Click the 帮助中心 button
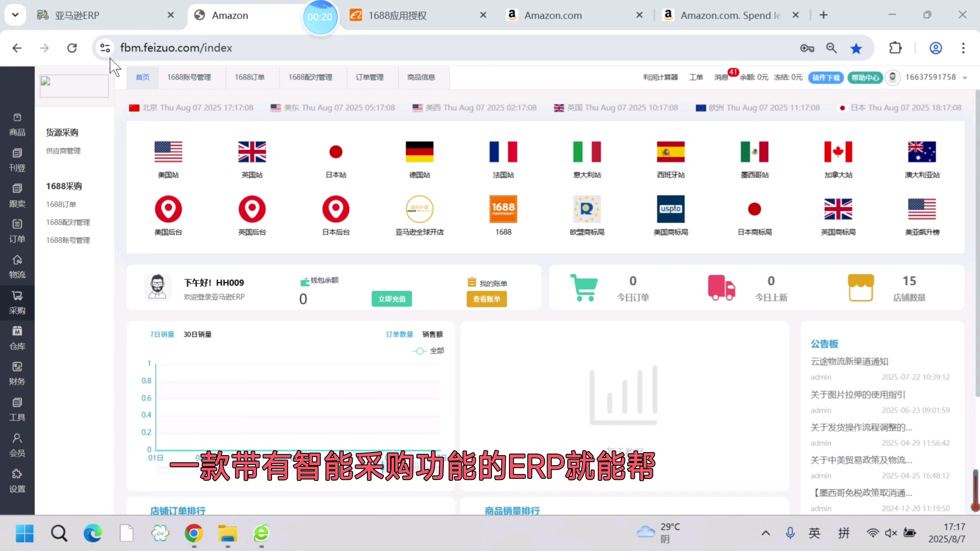980x551 pixels. pyautogui.click(x=865, y=78)
